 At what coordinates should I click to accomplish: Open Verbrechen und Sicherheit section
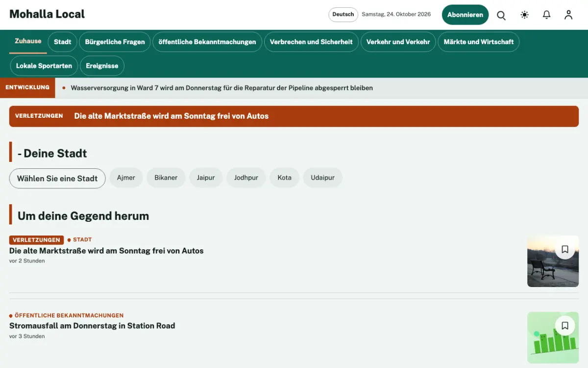311,42
